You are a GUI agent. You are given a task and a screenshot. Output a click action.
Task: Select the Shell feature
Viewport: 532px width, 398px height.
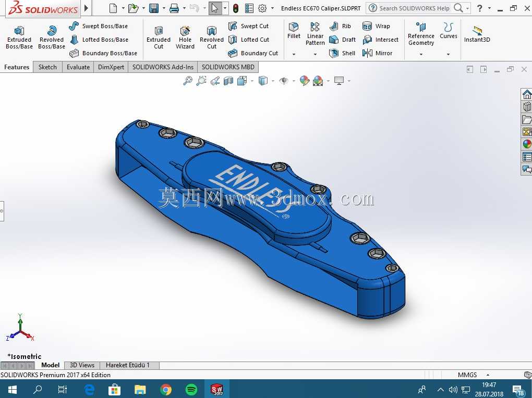342,53
